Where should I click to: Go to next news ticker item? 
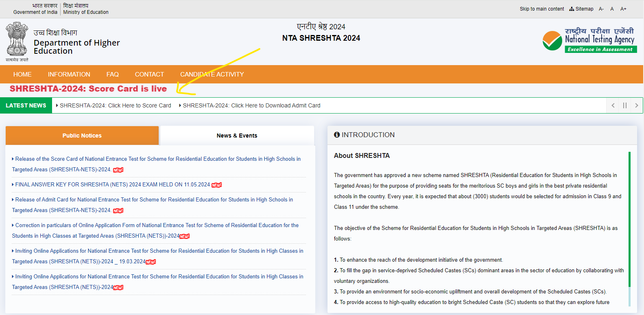coord(637,105)
